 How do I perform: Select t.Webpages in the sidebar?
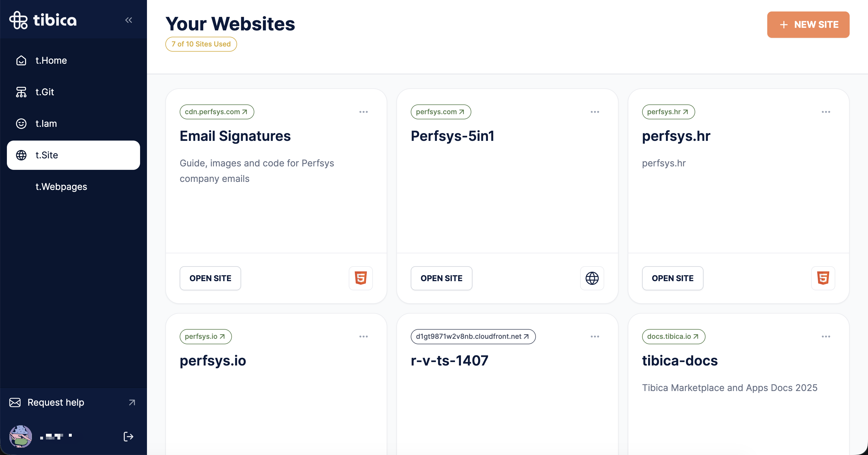[x=61, y=186]
